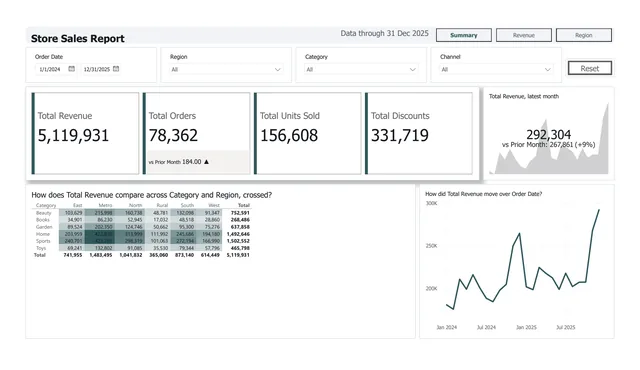Select the Home row label
This screenshot has width=640, height=370.
point(42,234)
